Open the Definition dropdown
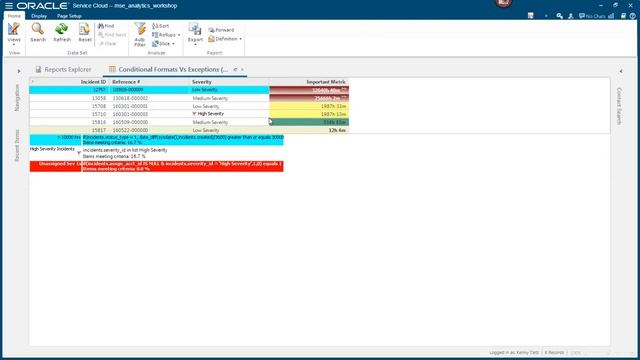 (225, 39)
